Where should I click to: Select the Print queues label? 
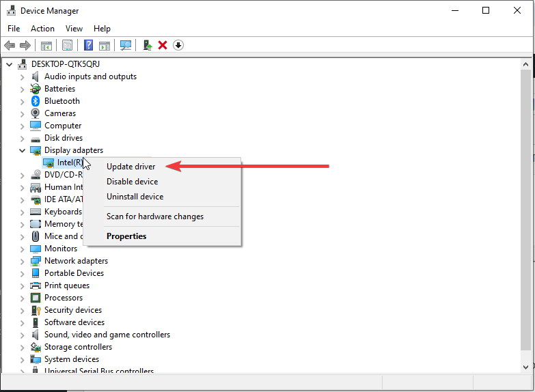(67, 285)
